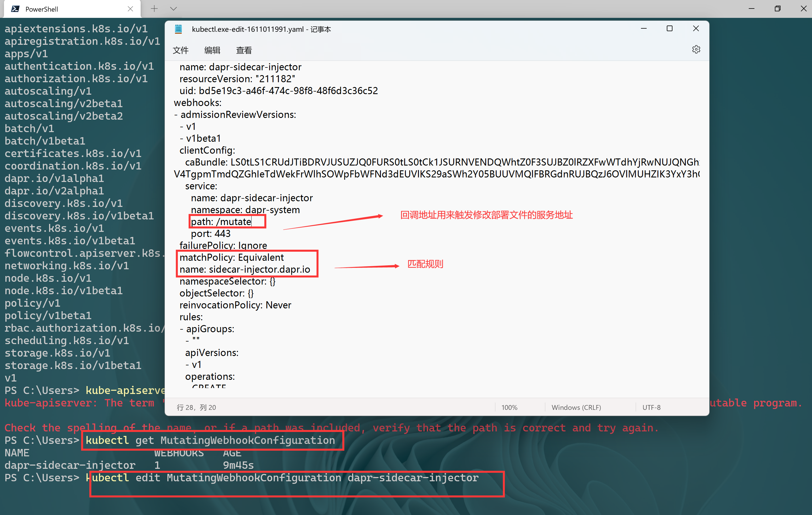812x515 pixels.
Task: Click the caBundle line in Notepad
Action: [x=442, y=162]
